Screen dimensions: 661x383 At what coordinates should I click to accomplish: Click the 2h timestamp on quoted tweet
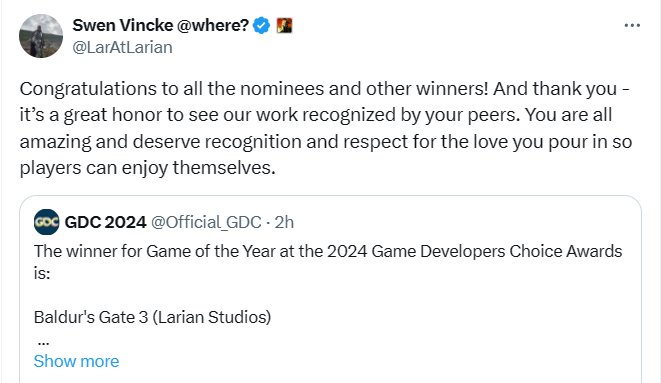tap(284, 222)
